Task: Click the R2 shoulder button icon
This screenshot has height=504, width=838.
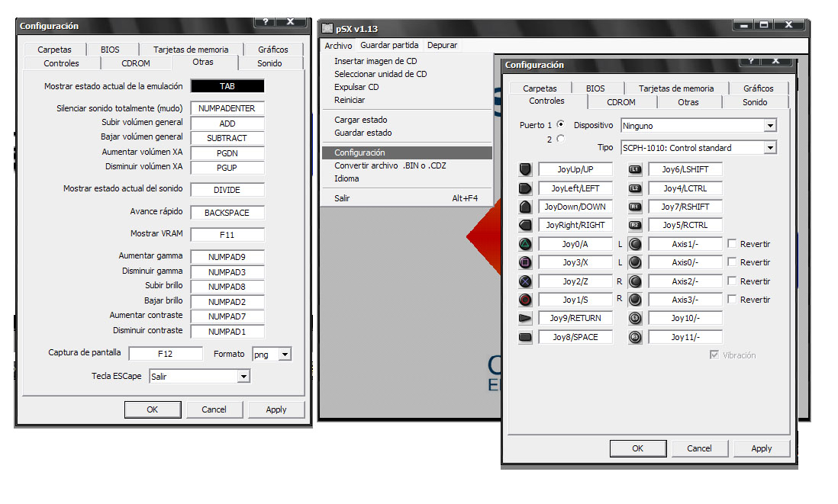Action: (635, 225)
